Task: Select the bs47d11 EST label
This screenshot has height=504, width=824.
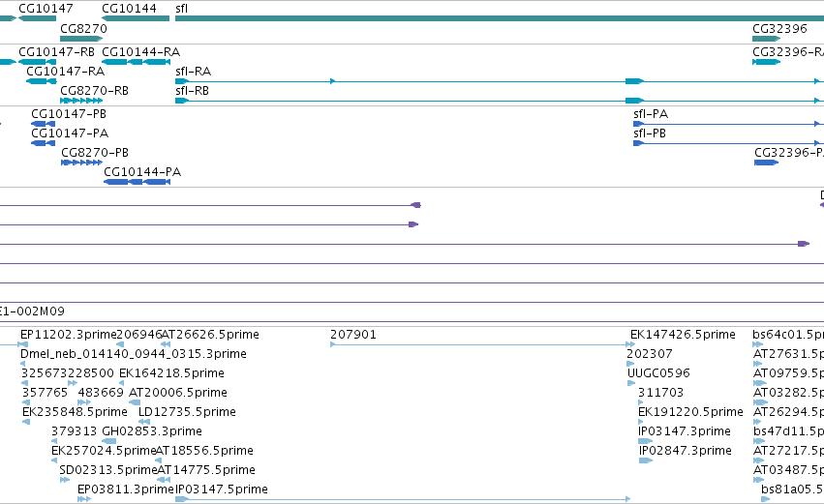Action: tap(788, 431)
